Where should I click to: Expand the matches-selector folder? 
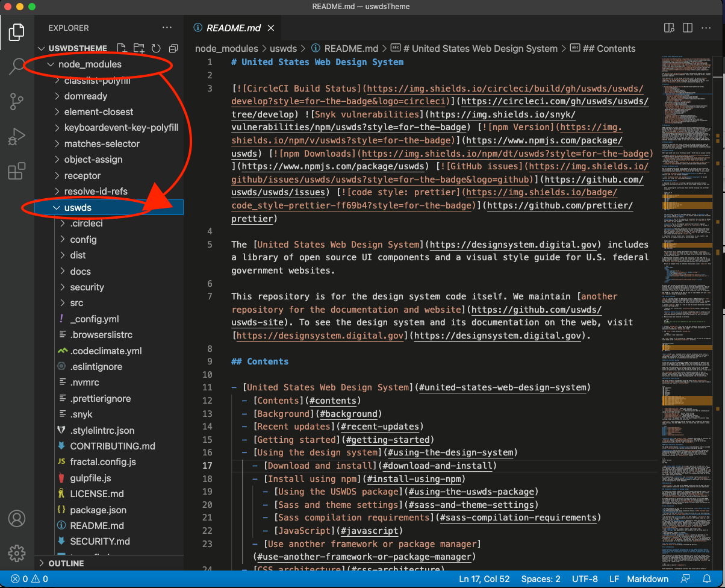tap(109, 144)
